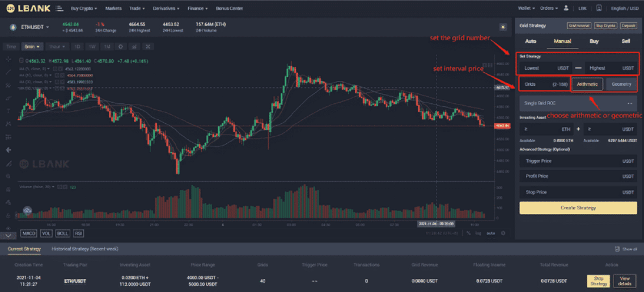The image size is (644, 292).
Task: Click the Trigger Price input field
Action: pos(578,161)
